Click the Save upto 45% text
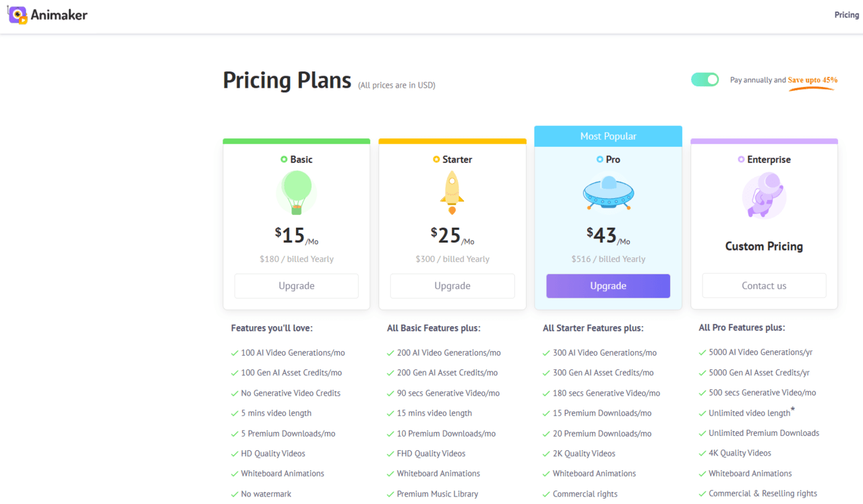The width and height of the screenshot is (863, 504). (x=812, y=80)
